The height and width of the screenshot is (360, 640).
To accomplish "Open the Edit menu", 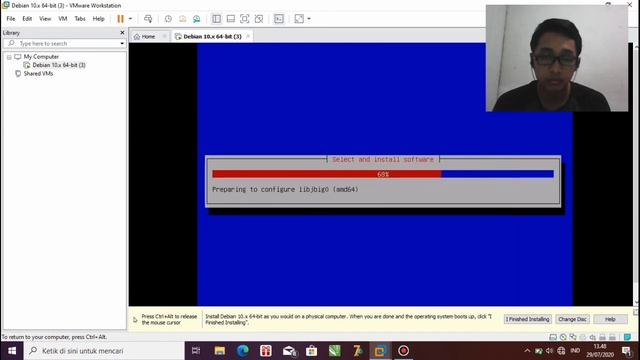I will click(x=27, y=19).
